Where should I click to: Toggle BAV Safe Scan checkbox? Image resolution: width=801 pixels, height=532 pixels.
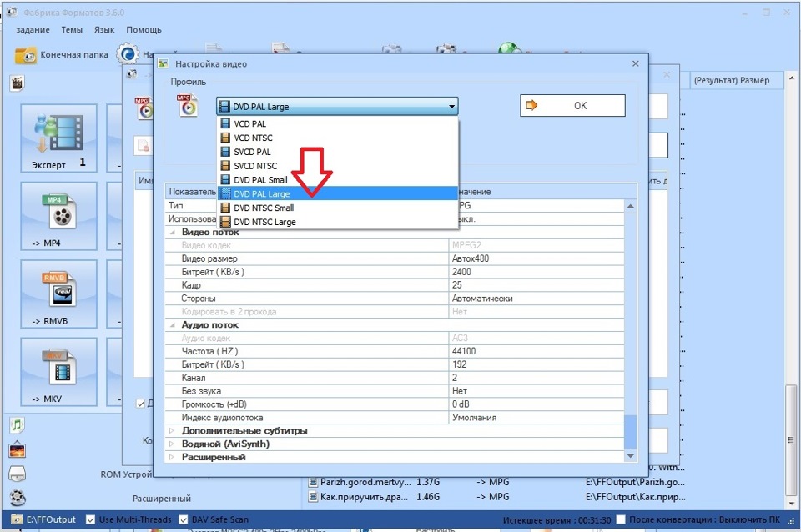point(184,519)
